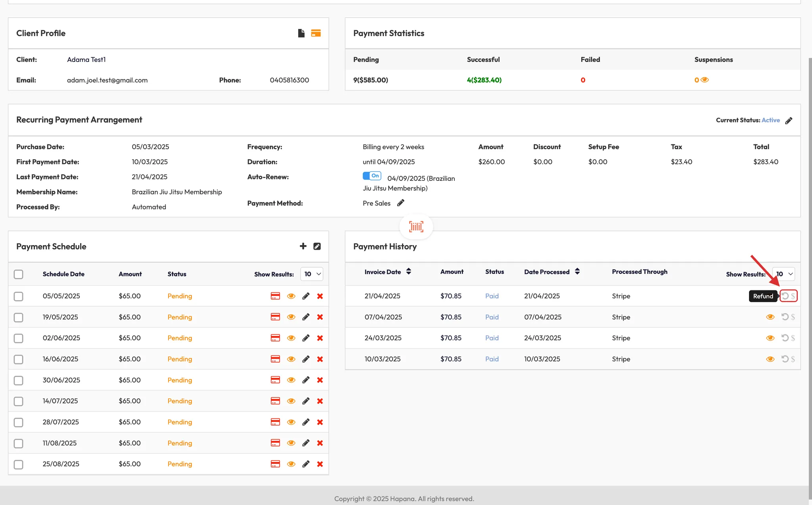This screenshot has width=812, height=505.
Task: Sort by Invoice Date column arrows
Action: click(408, 271)
